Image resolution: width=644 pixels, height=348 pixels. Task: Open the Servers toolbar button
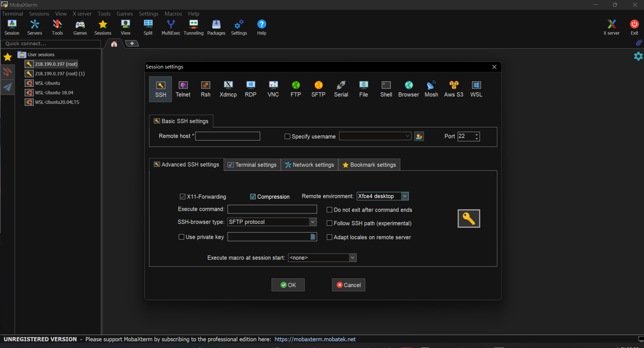(x=35, y=27)
